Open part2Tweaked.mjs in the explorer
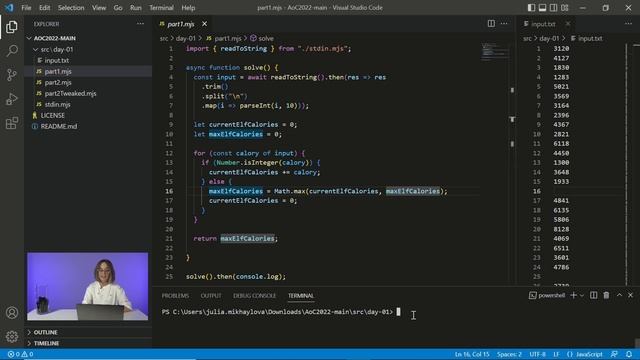This screenshot has width=640, height=360. pyautogui.click(x=70, y=93)
